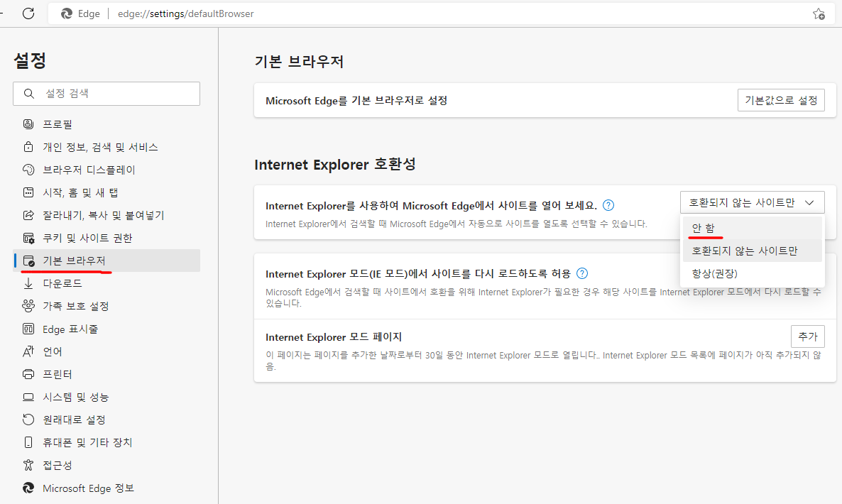Viewport: 842px width, 504px height.
Task: Open the 호환되지 않는 사이트만 dropdown
Action: pos(752,202)
